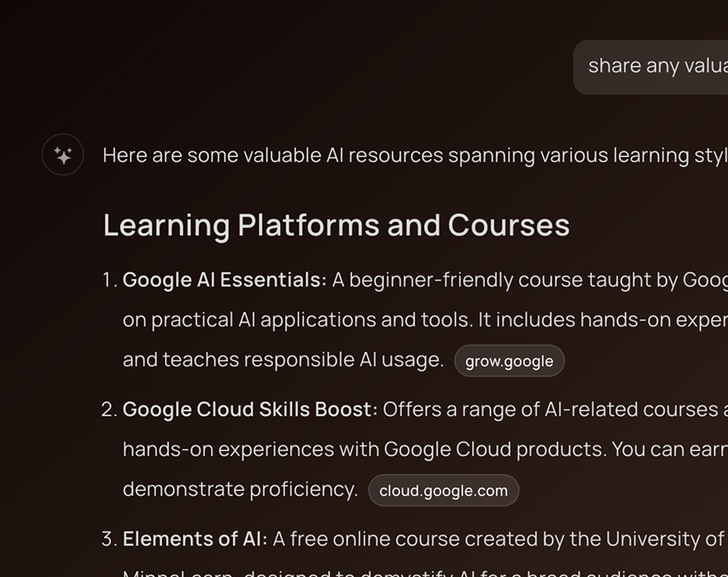Click the bold 'Elements of AI:' title
This screenshot has width=728, height=577.
[x=195, y=539]
